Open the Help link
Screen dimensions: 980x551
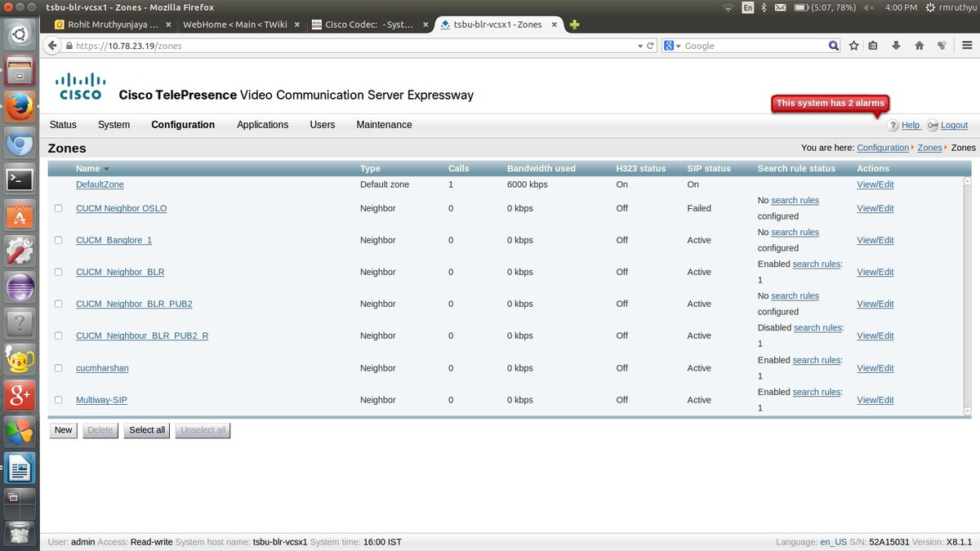[911, 125]
